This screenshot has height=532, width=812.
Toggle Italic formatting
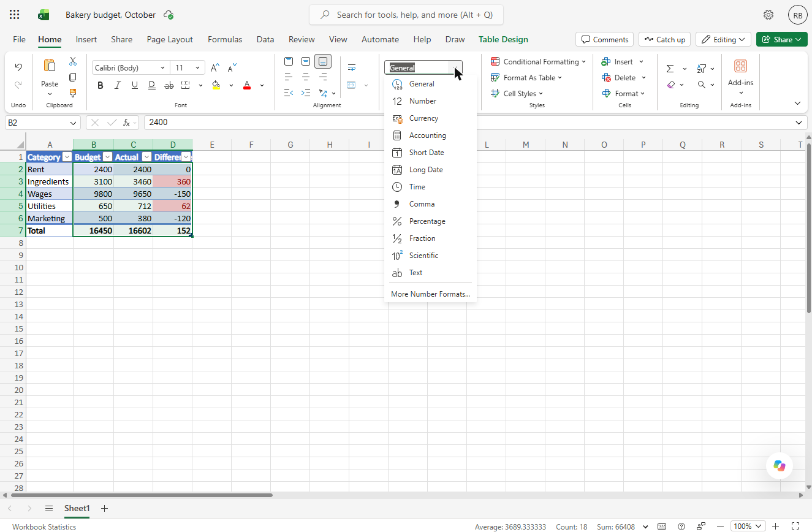[x=117, y=85]
